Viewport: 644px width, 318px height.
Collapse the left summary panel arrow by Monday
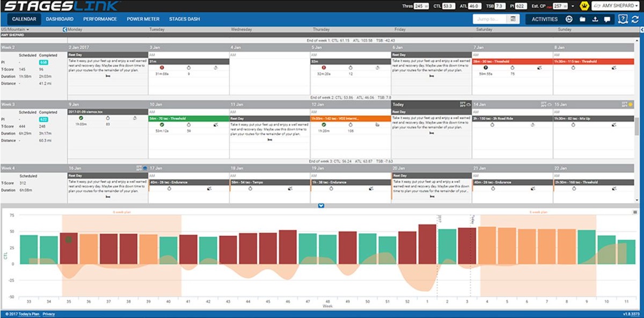[64, 29]
